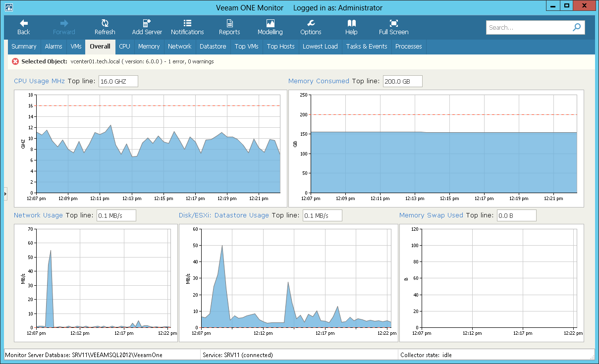Switch to the Lowest Load tab

click(320, 47)
